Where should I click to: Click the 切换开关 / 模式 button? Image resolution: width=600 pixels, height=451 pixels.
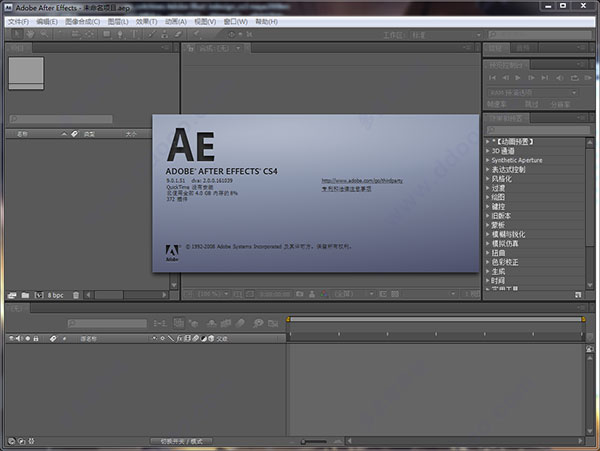pos(181,441)
